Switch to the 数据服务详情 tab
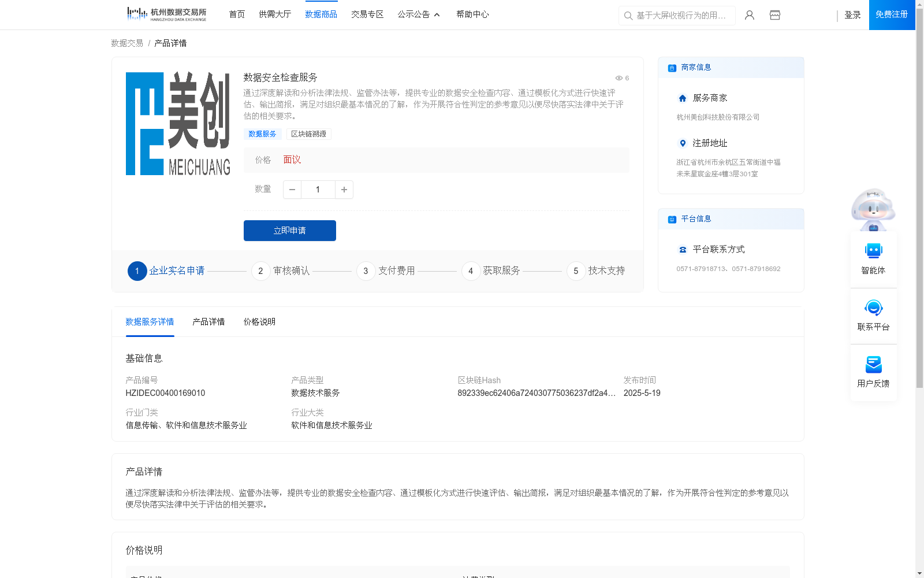 tap(150, 322)
